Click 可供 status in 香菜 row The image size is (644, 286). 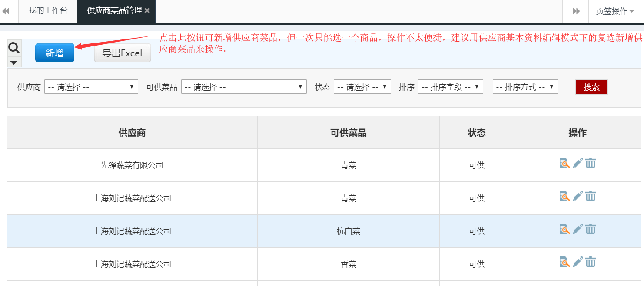[477, 264]
